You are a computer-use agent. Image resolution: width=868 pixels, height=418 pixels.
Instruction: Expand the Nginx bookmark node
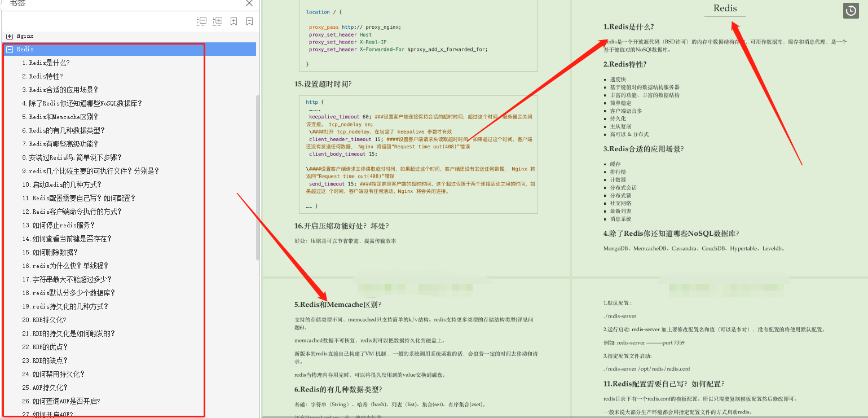tap(9, 36)
